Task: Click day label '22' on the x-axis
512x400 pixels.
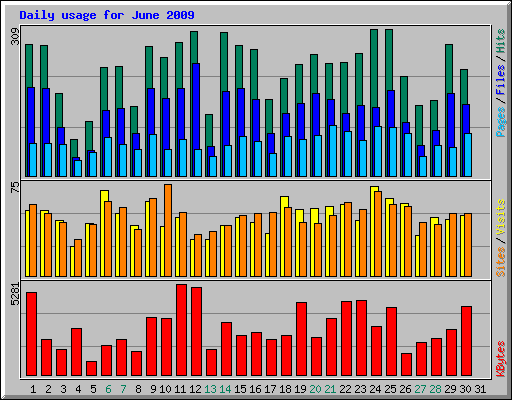Action: coord(345,389)
